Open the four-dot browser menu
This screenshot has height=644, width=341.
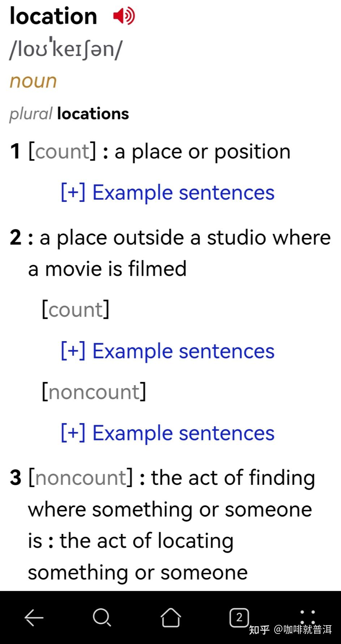307,618
